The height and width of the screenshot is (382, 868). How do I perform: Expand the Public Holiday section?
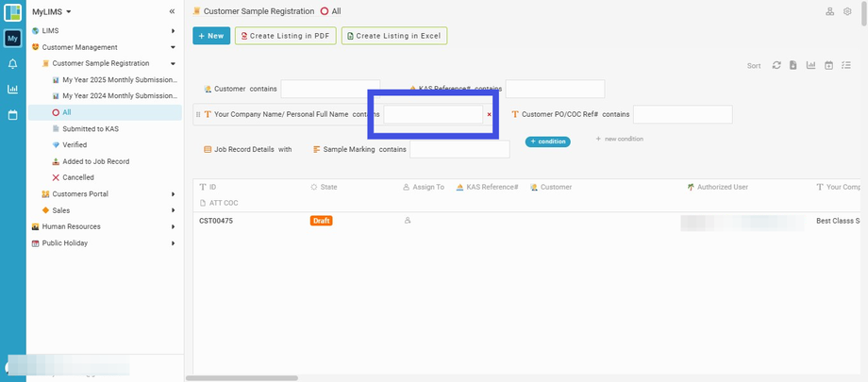click(x=174, y=243)
